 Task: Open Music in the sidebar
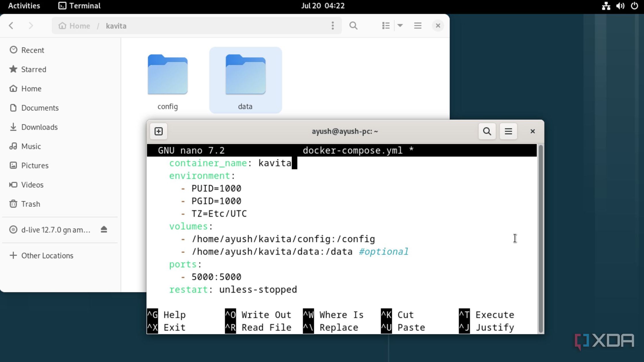pos(60,146)
